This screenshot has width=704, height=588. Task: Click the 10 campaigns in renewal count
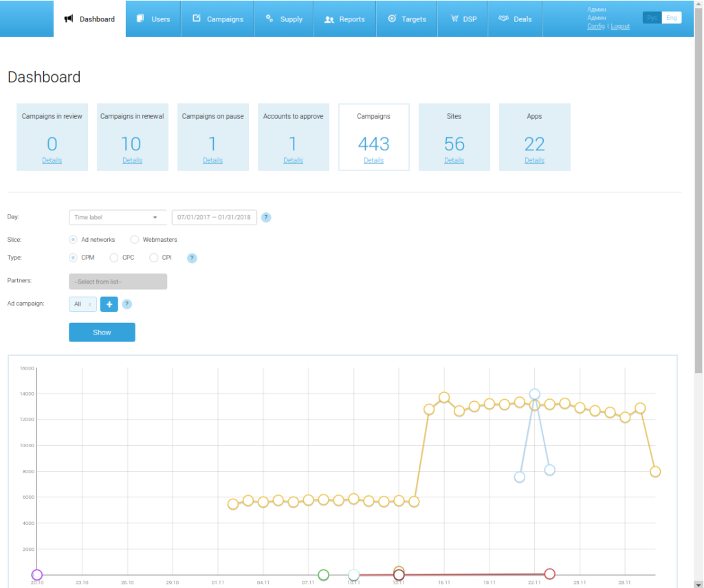pyautogui.click(x=131, y=144)
